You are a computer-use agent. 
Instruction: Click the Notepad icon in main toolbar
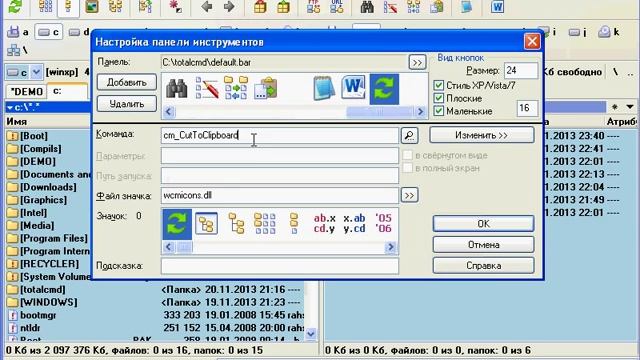(466, 7)
